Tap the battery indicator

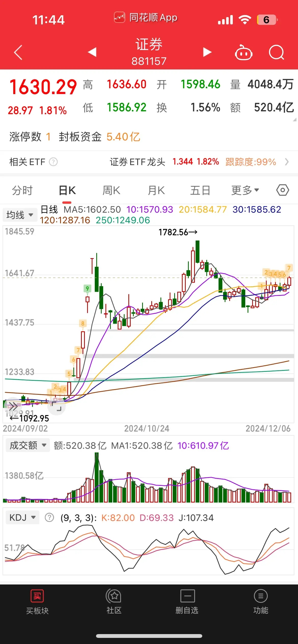coord(267,20)
